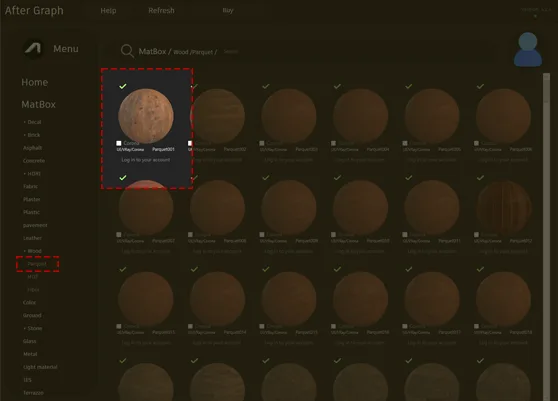558x401 pixels.
Task: Click the vertical scrollbar thumb
Action: coord(546,88)
